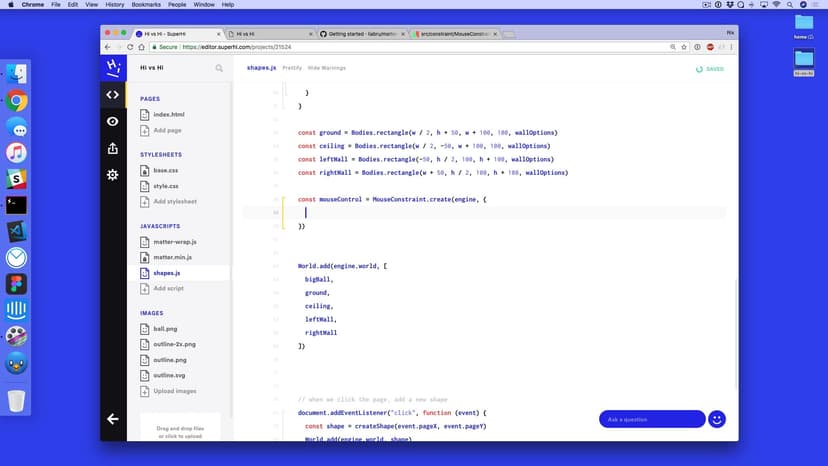Open the code editor view in the sidebar

(x=113, y=95)
